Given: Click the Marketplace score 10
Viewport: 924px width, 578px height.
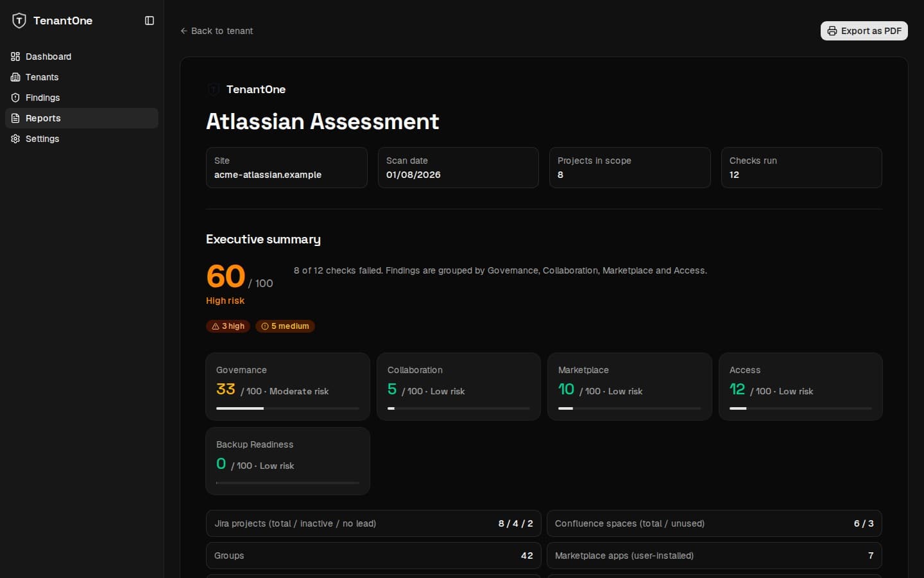Looking at the screenshot, I should pos(566,389).
